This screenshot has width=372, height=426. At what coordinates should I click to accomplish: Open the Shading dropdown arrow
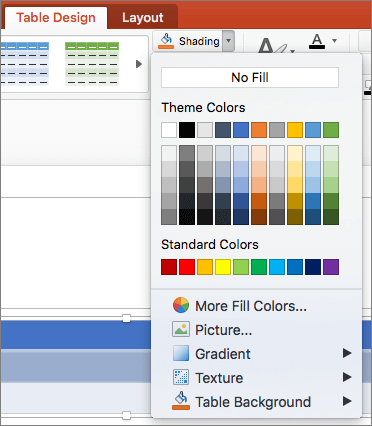228,41
